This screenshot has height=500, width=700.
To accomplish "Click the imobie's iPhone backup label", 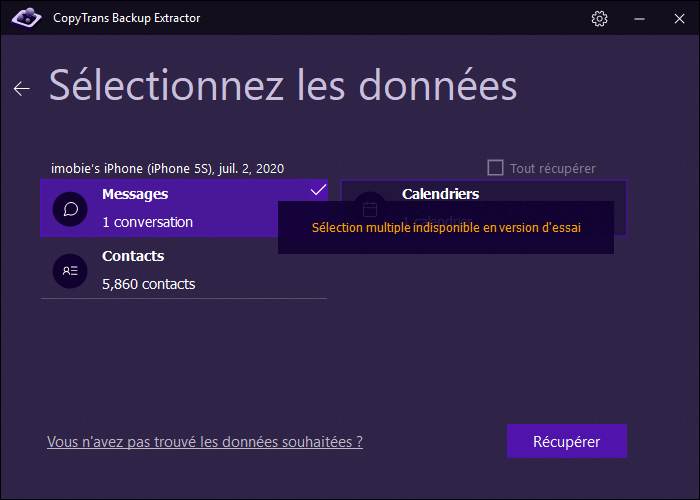I will pyautogui.click(x=167, y=168).
